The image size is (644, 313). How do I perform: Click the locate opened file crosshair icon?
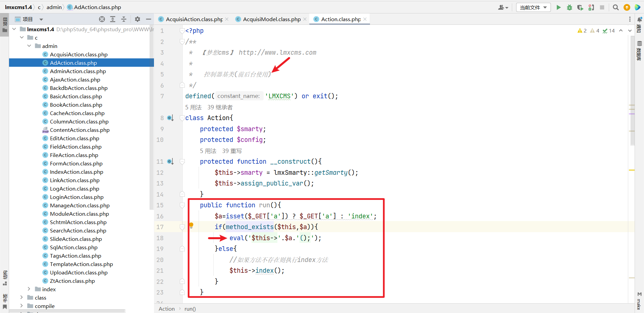point(102,19)
